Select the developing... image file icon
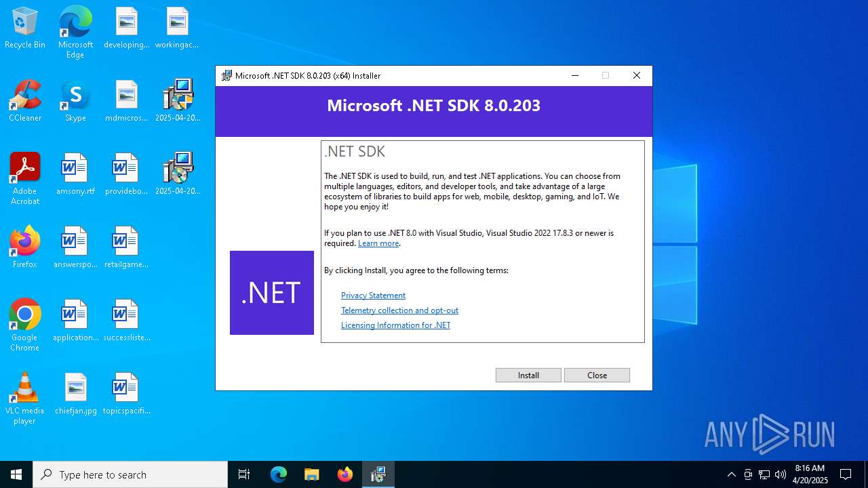Viewport: 868px width, 488px height. point(126,28)
